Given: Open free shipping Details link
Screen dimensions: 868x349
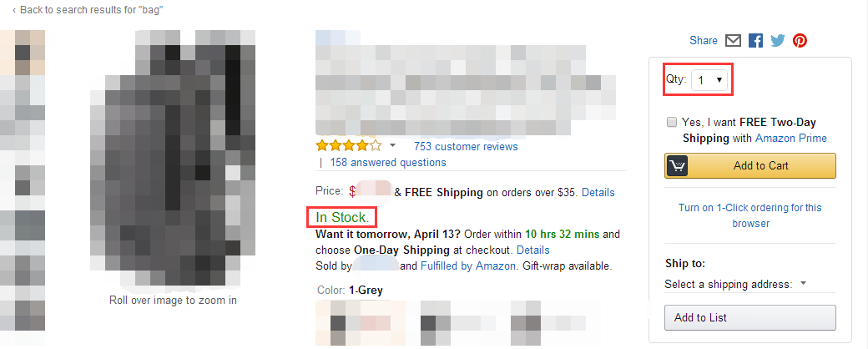Looking at the screenshot, I should click(598, 192).
